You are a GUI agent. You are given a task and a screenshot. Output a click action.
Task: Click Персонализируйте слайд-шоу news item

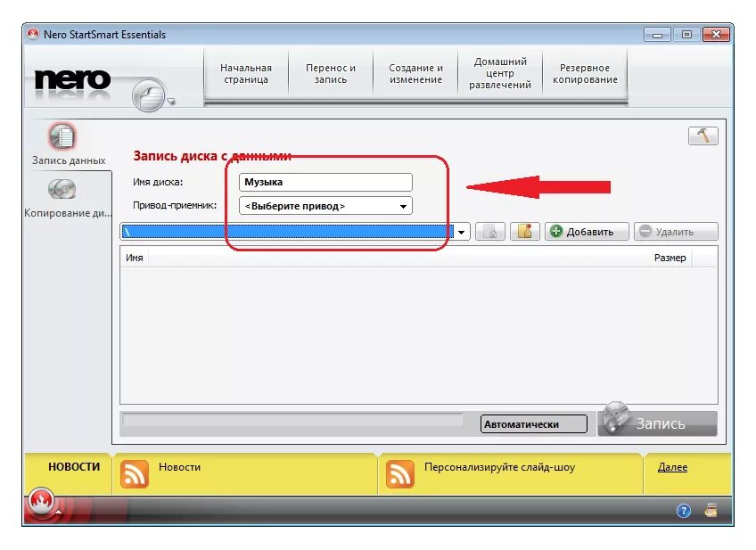pyautogui.click(x=499, y=467)
